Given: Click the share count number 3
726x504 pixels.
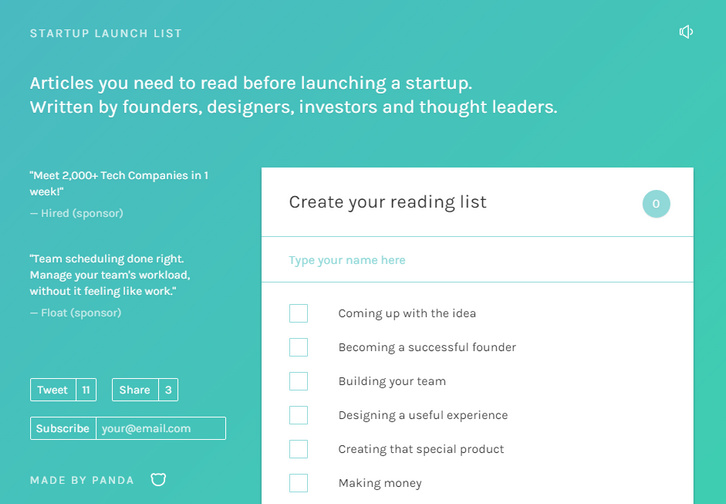Looking at the screenshot, I should pos(168,390).
